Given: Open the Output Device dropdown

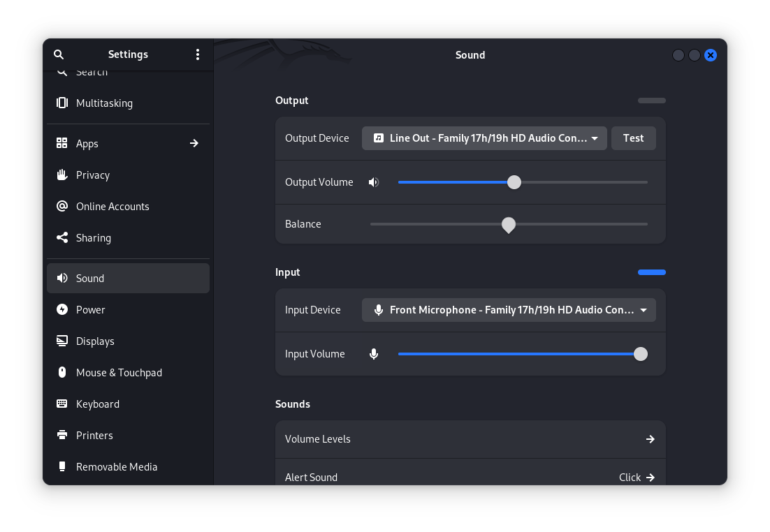Looking at the screenshot, I should point(484,138).
